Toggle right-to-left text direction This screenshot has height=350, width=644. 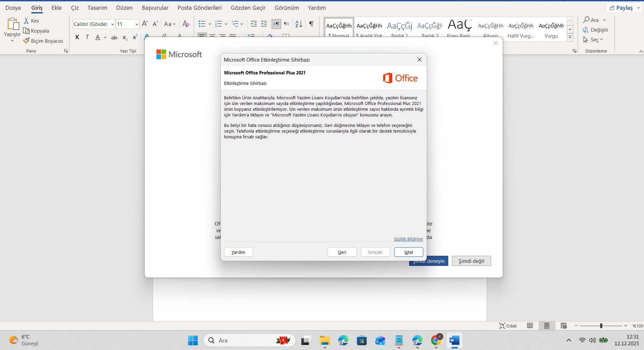pos(286,24)
